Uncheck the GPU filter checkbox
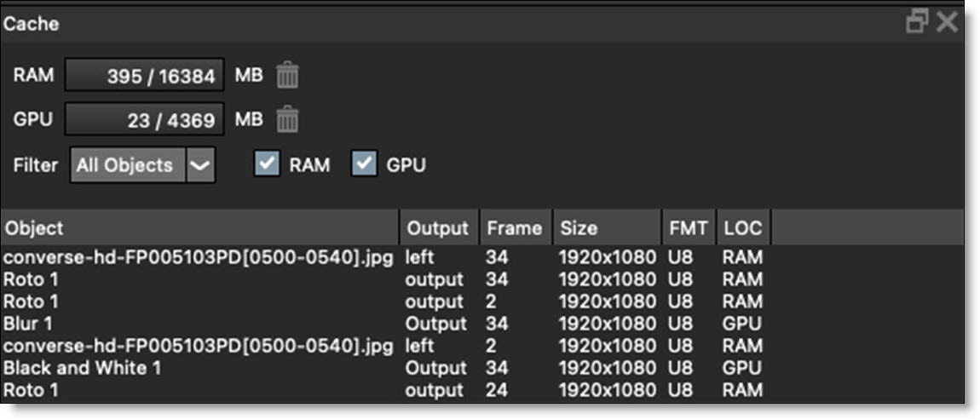The width and height of the screenshot is (980, 419). [365, 165]
